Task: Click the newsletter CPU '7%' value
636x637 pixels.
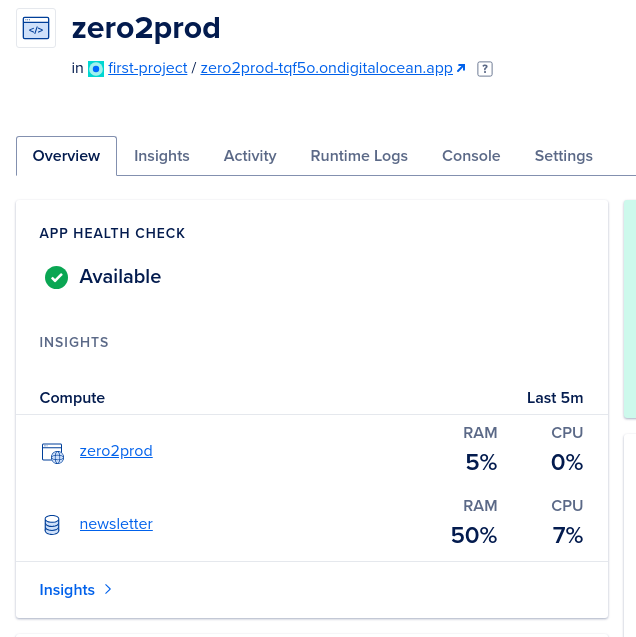Action: [x=568, y=535]
